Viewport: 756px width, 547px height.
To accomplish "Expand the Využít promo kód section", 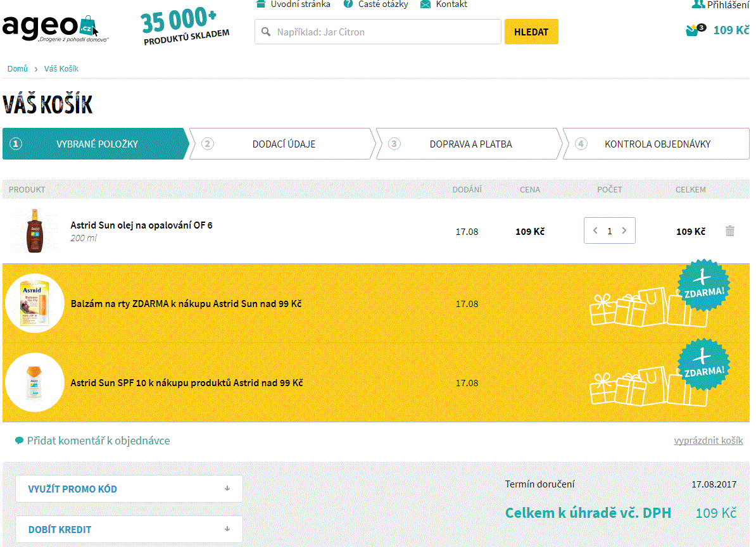I will (129, 489).
